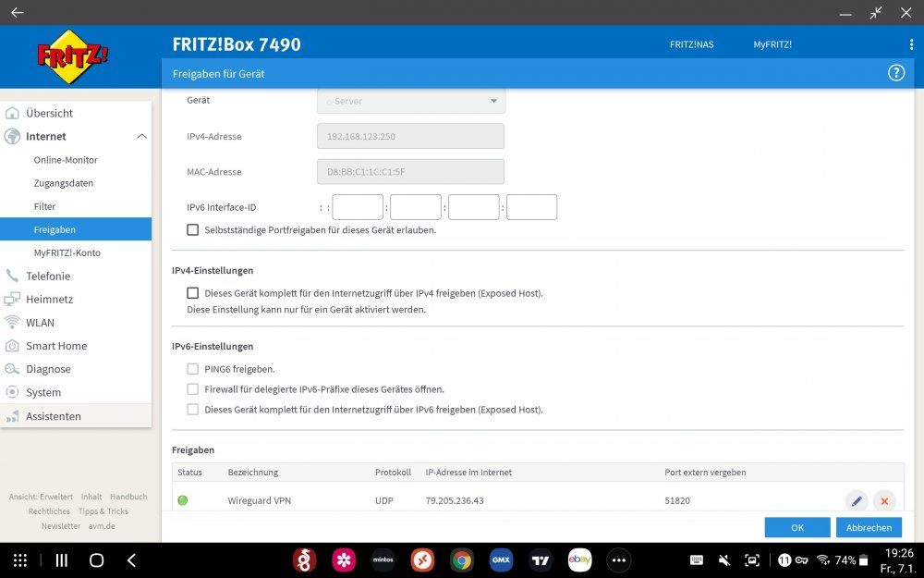Launch the eBay app from taskbar
The image size is (924, 578).
(x=579, y=560)
